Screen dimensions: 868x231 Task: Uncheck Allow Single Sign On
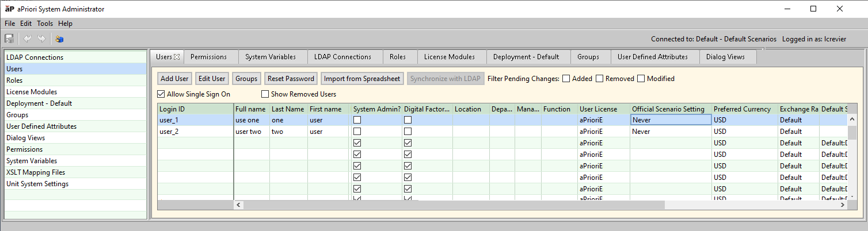(161, 94)
